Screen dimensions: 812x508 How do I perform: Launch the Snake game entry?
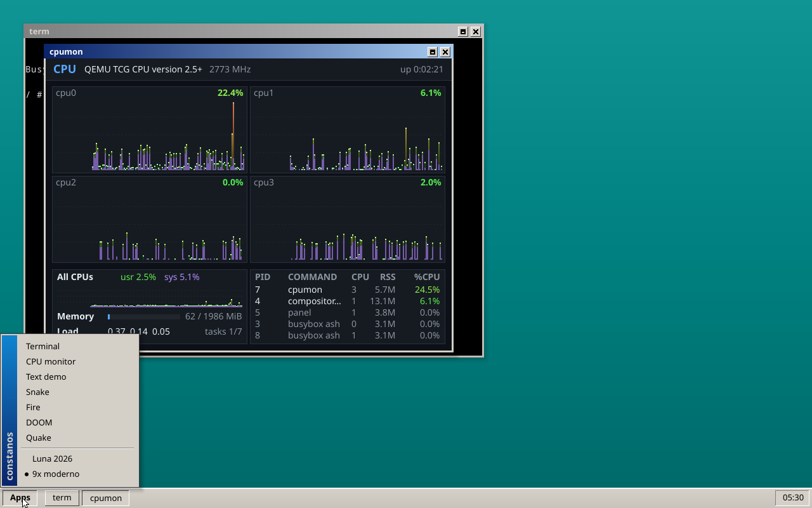(x=77, y=392)
